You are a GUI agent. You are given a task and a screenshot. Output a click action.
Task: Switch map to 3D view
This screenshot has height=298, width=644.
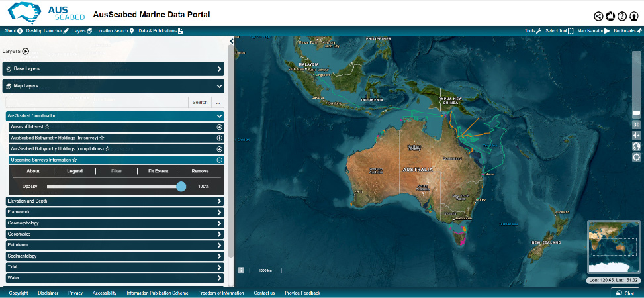pos(636,124)
